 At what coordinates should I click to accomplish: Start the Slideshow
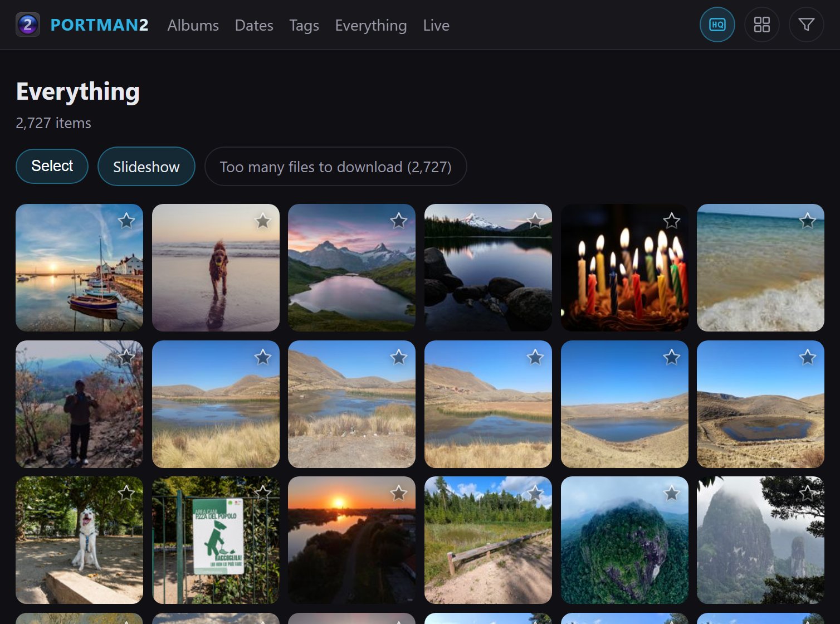[146, 167]
